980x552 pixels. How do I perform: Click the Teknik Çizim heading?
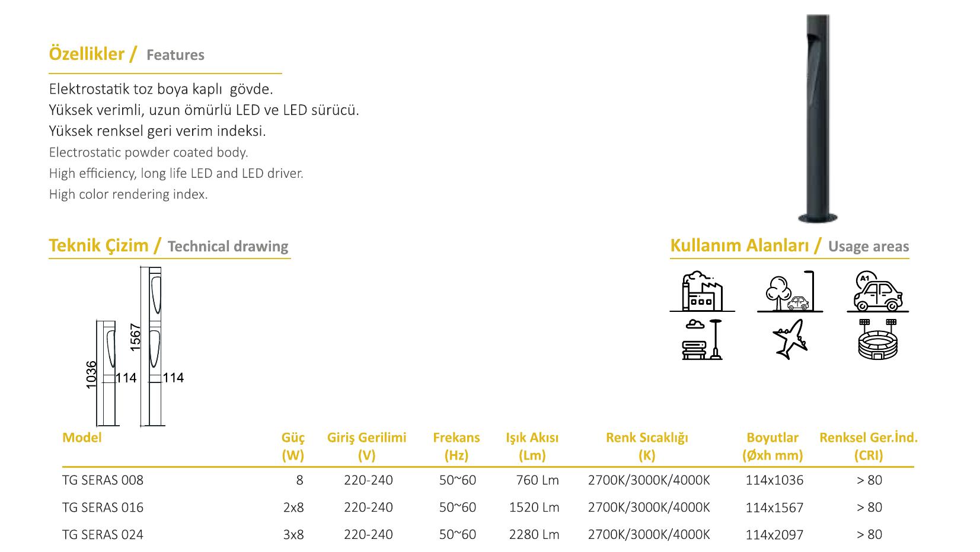click(x=98, y=245)
